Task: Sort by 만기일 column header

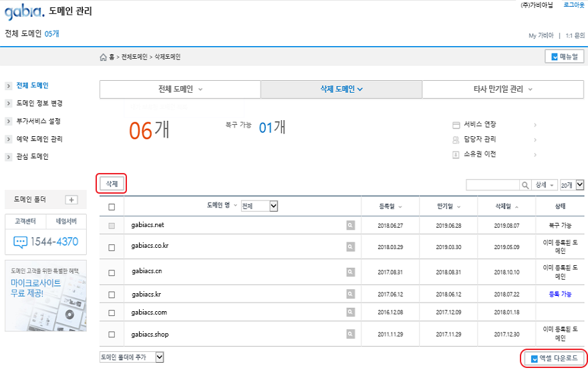Action: (448, 206)
